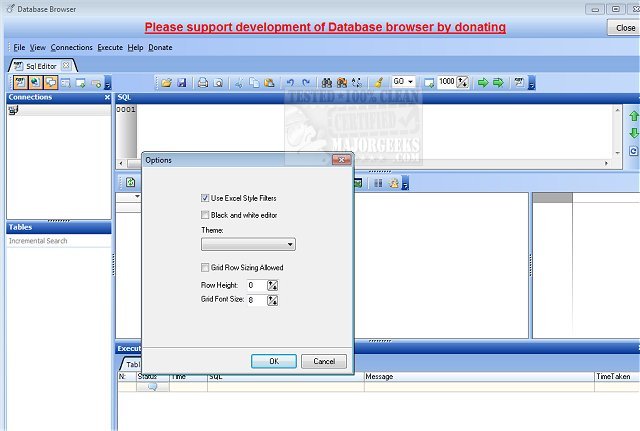This screenshot has height=431, width=640.
Task: Confirm options with OK button
Action: click(x=274, y=361)
